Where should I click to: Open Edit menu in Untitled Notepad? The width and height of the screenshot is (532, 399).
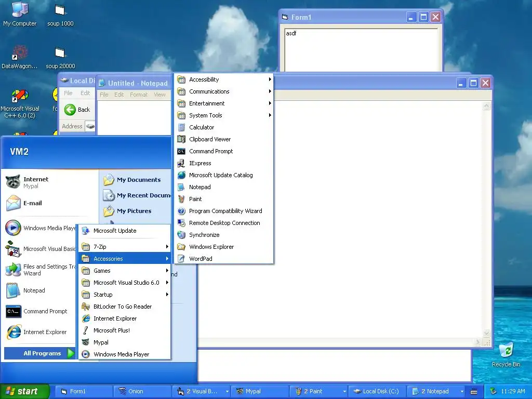pyautogui.click(x=119, y=95)
